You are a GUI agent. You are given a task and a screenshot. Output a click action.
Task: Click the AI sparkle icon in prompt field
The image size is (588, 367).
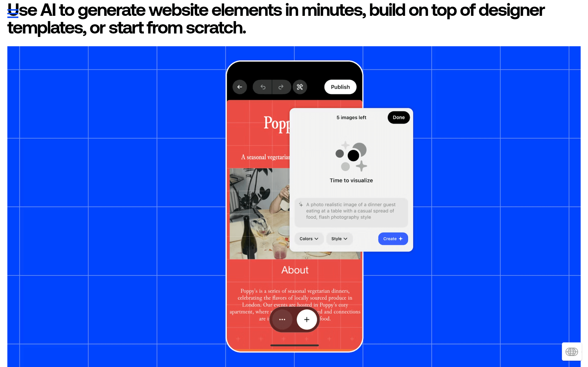(x=301, y=205)
